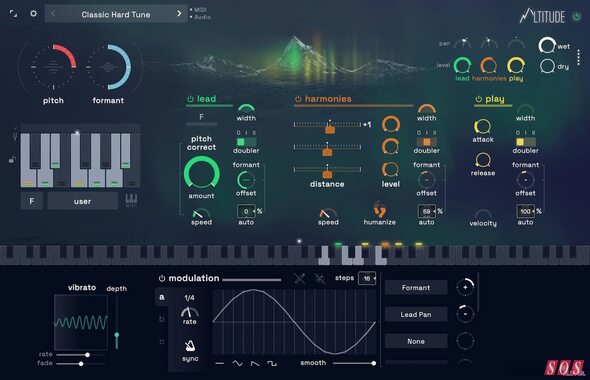Open the settings gear menu
Image resolution: width=590 pixels, height=380 pixels.
33,14
